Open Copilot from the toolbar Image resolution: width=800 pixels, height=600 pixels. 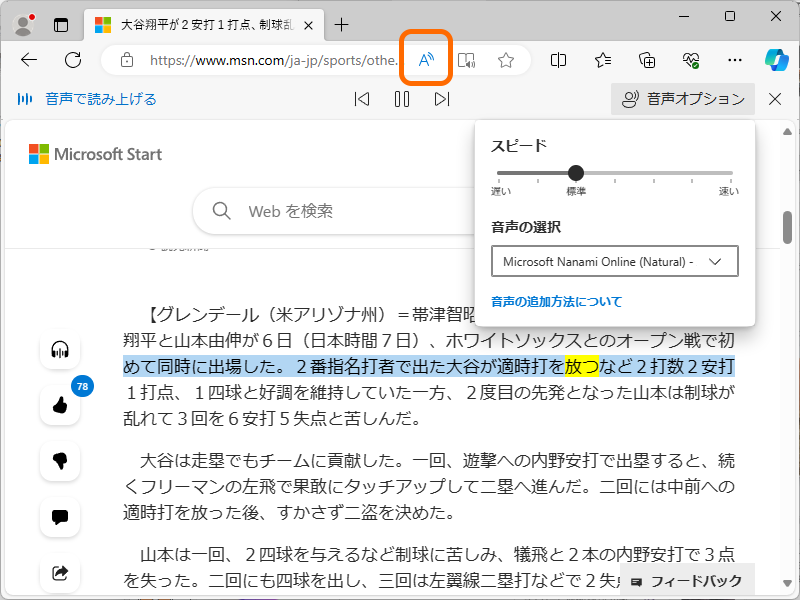778,60
